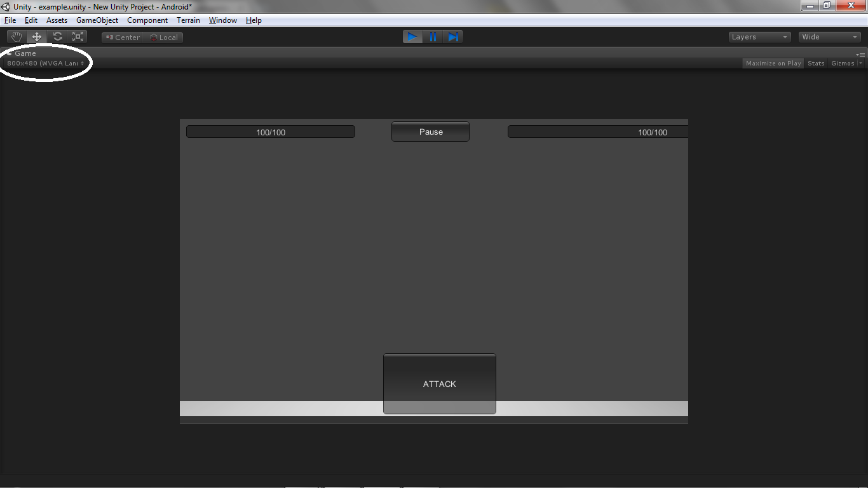The width and height of the screenshot is (868, 488).
Task: Select the Move (translate) tool
Action: [37, 37]
